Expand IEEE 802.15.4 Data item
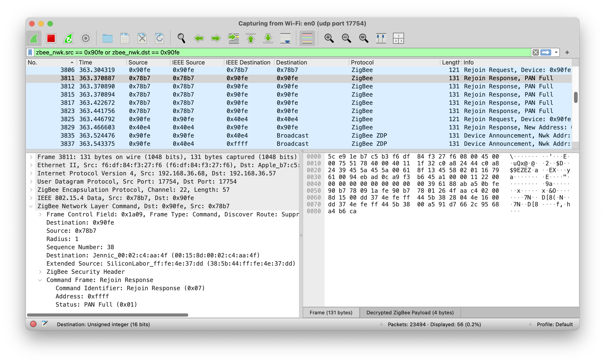 point(31,198)
